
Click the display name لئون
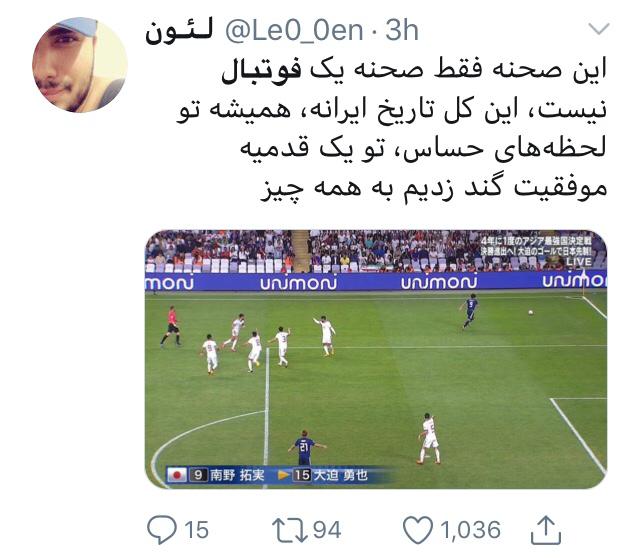click(x=179, y=32)
